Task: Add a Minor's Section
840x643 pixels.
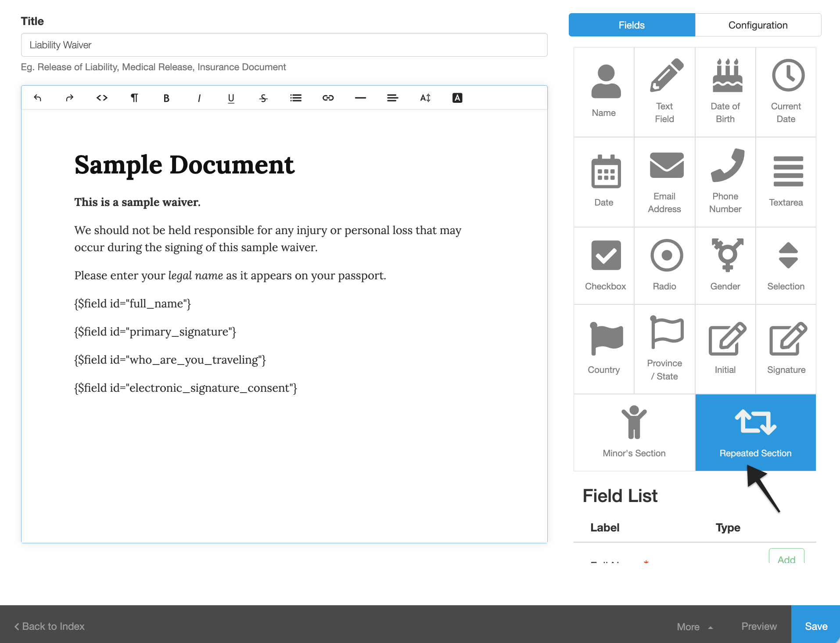Action: click(x=634, y=433)
